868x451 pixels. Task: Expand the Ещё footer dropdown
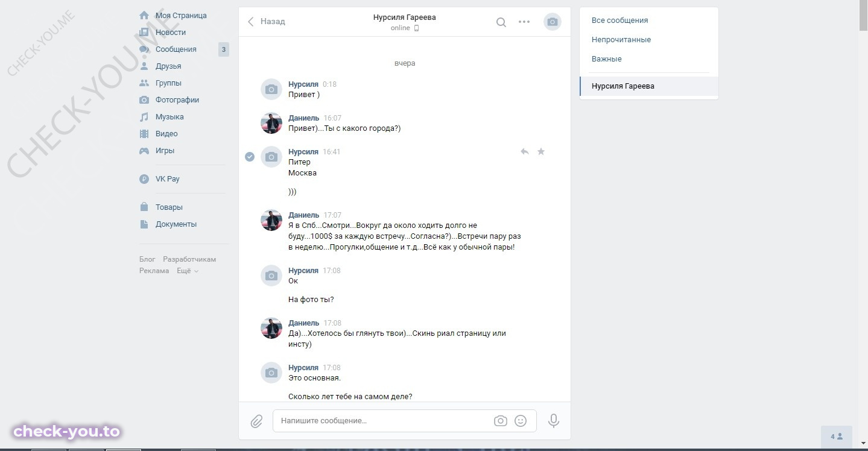[188, 271]
